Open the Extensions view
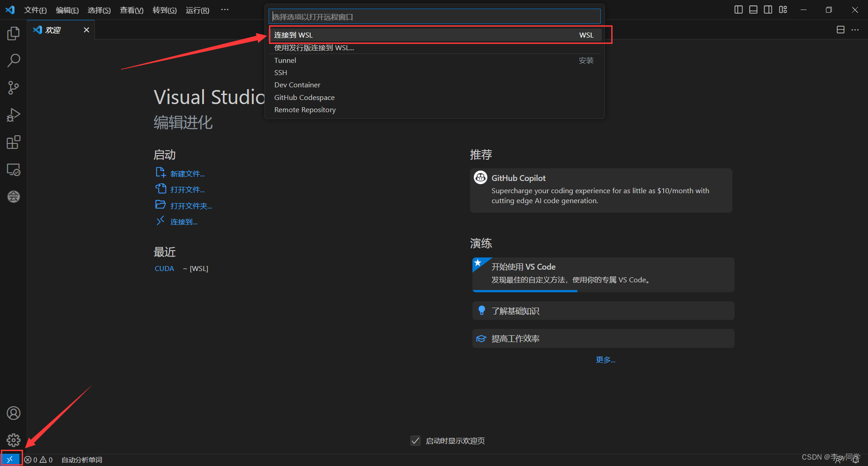This screenshot has height=466, width=868. [14, 143]
